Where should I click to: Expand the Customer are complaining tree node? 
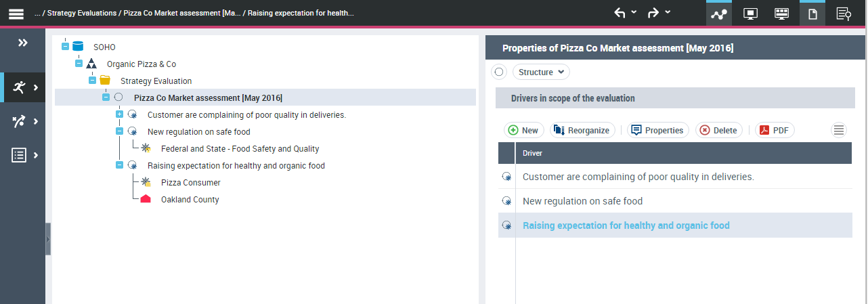pyautogui.click(x=119, y=114)
